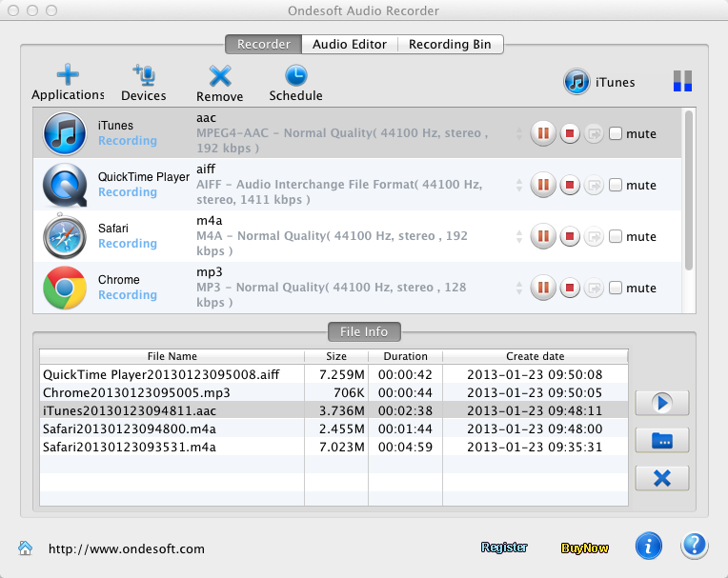Play the selected recording file
Screen dimensions: 728x578
[x=660, y=403]
